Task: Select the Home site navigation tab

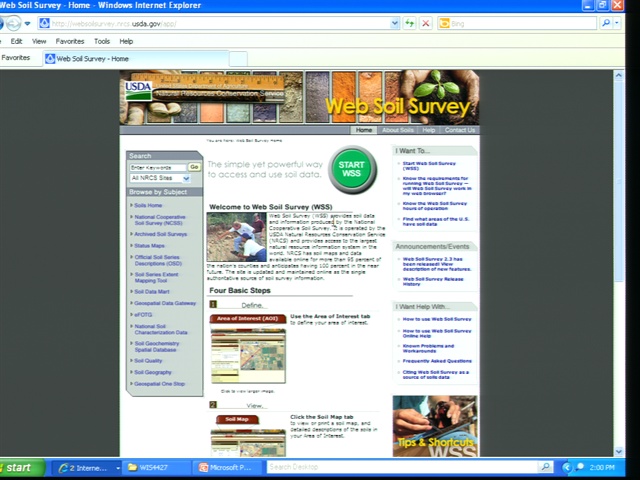Action: (x=364, y=130)
